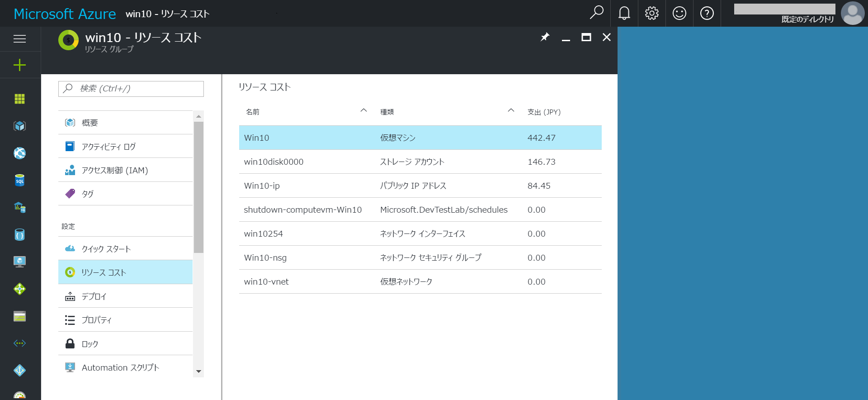Click menu scrollbar down arrow

point(198,371)
